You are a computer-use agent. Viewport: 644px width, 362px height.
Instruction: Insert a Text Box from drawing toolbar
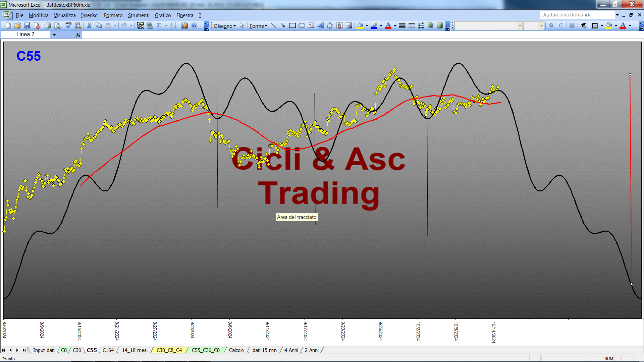[x=311, y=25]
